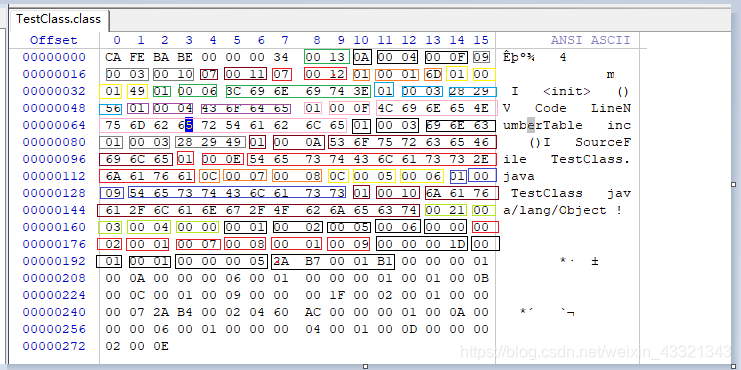Select offset row 00000032

[x=54, y=91]
